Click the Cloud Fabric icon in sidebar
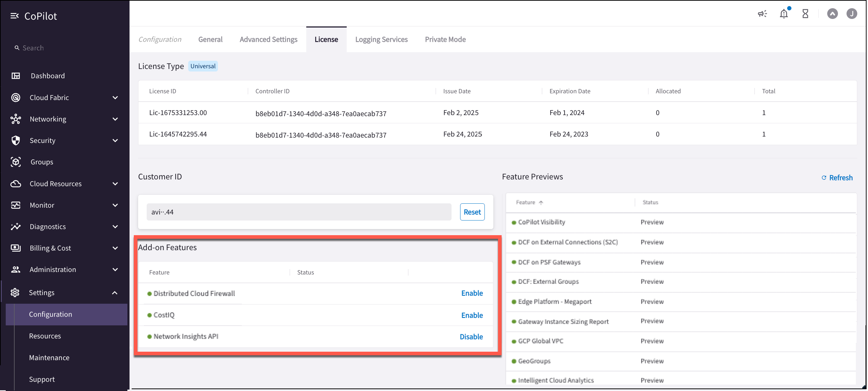This screenshot has width=868, height=391. [17, 97]
